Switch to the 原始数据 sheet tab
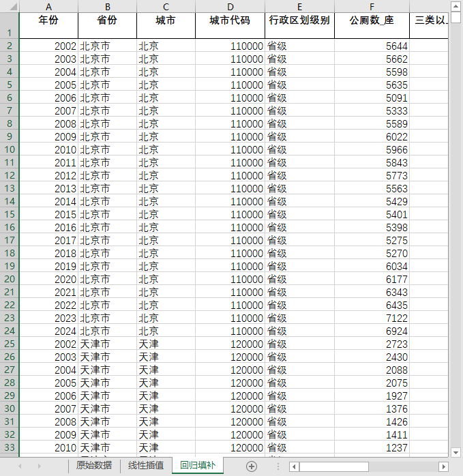Viewport: 463px width, 476px height. tap(94, 465)
